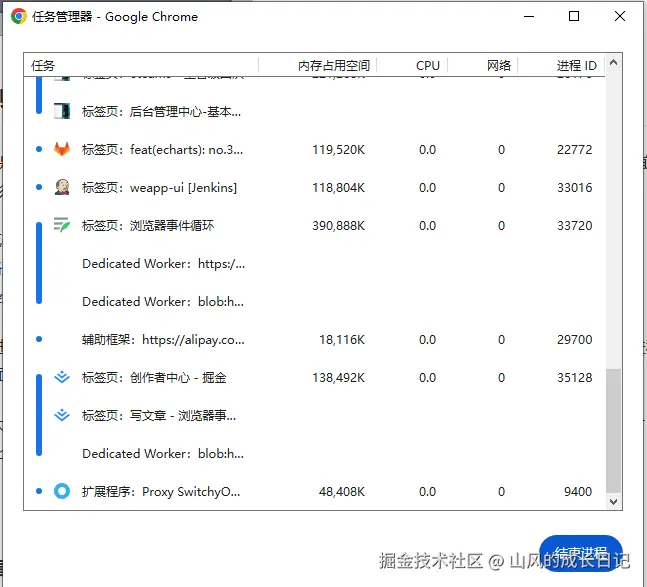647x587 pixels.
Task: Sort by 内存占用空间 column header
Action: [x=317, y=65]
